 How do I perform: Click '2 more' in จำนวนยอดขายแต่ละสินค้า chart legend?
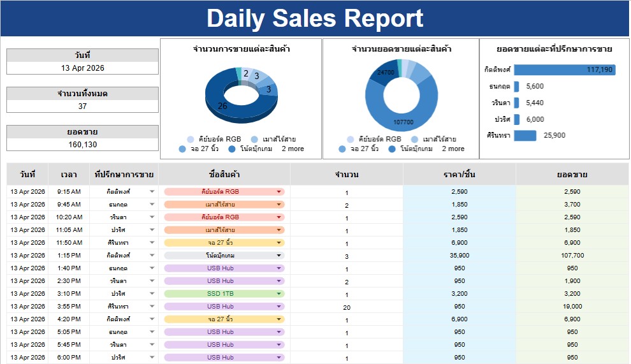click(x=453, y=149)
